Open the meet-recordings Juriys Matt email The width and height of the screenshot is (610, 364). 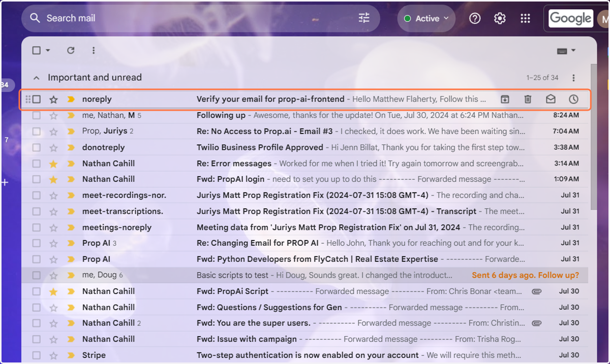[x=304, y=195]
